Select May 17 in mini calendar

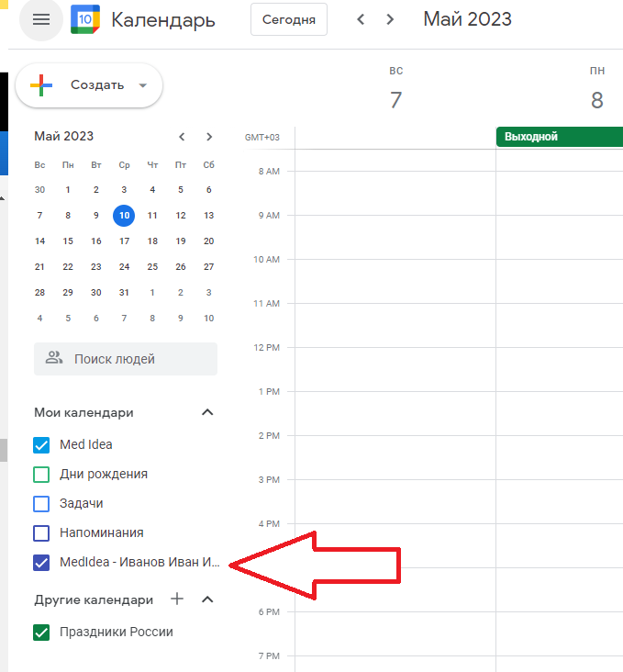[124, 241]
